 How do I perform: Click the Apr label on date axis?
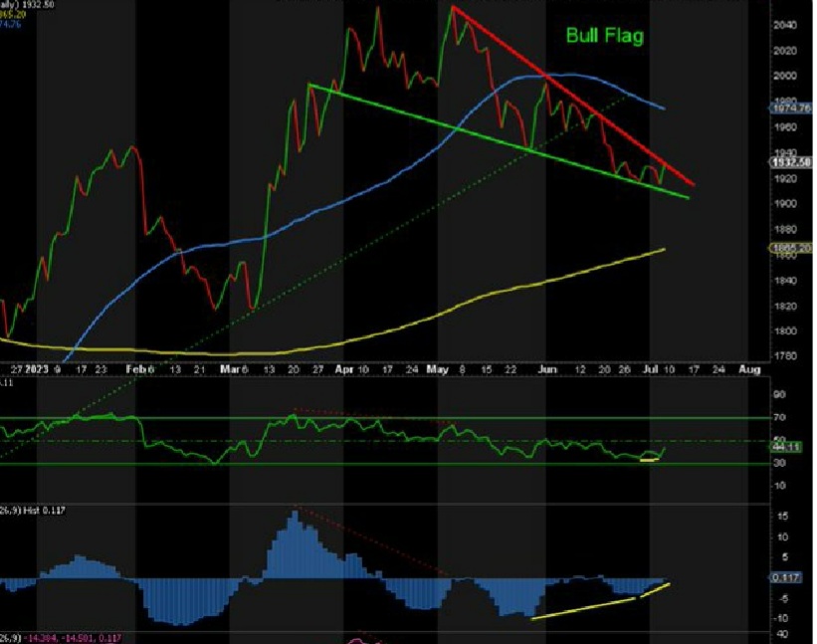pyautogui.click(x=343, y=369)
